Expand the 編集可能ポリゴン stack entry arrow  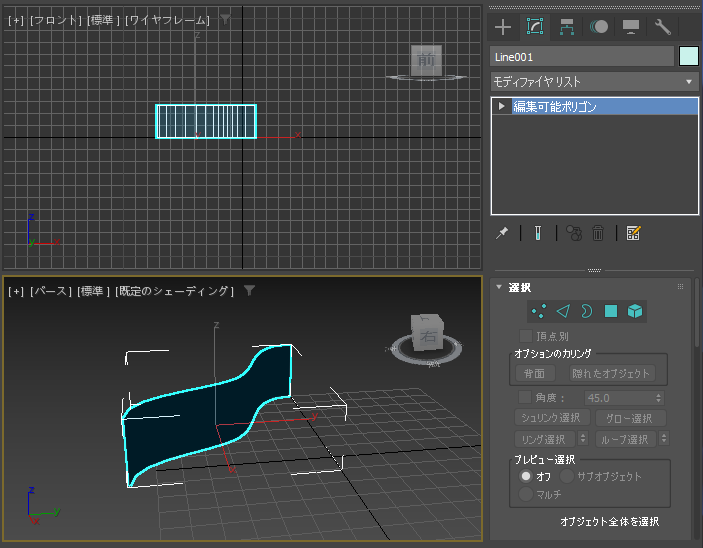[x=502, y=106]
